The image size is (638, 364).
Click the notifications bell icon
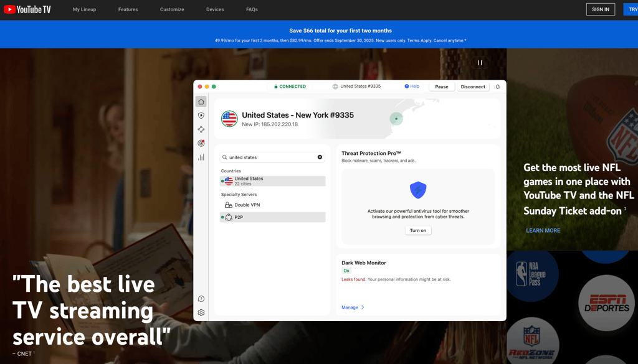pos(498,86)
